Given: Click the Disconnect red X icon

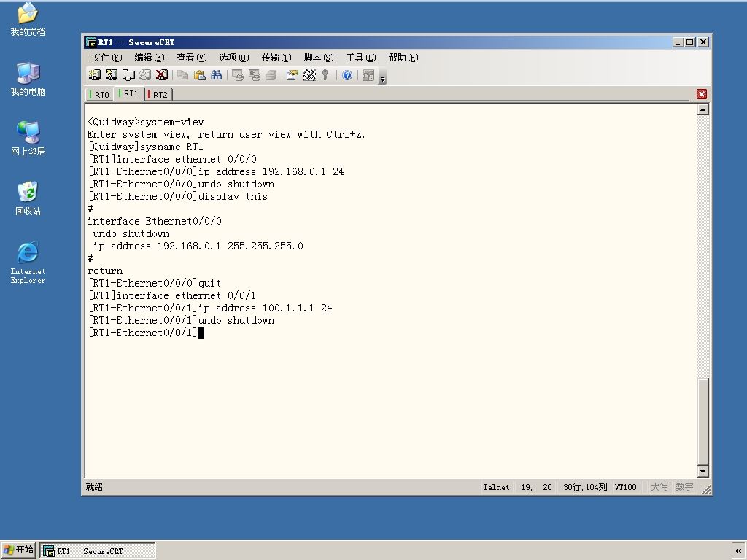Looking at the screenshot, I should point(162,75).
